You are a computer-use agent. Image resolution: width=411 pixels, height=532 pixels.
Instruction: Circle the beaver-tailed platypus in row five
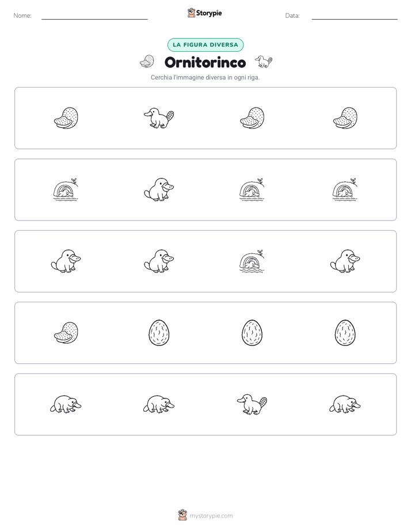[252, 404]
